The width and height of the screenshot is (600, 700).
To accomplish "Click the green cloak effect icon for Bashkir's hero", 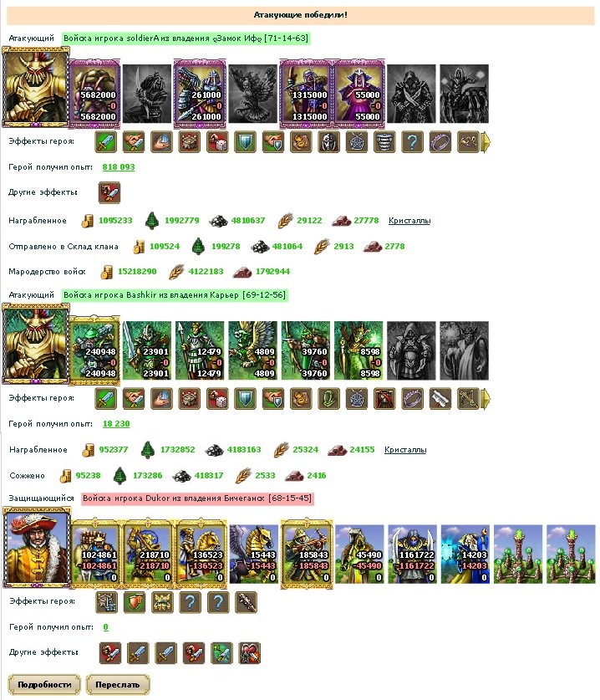I will point(328,399).
